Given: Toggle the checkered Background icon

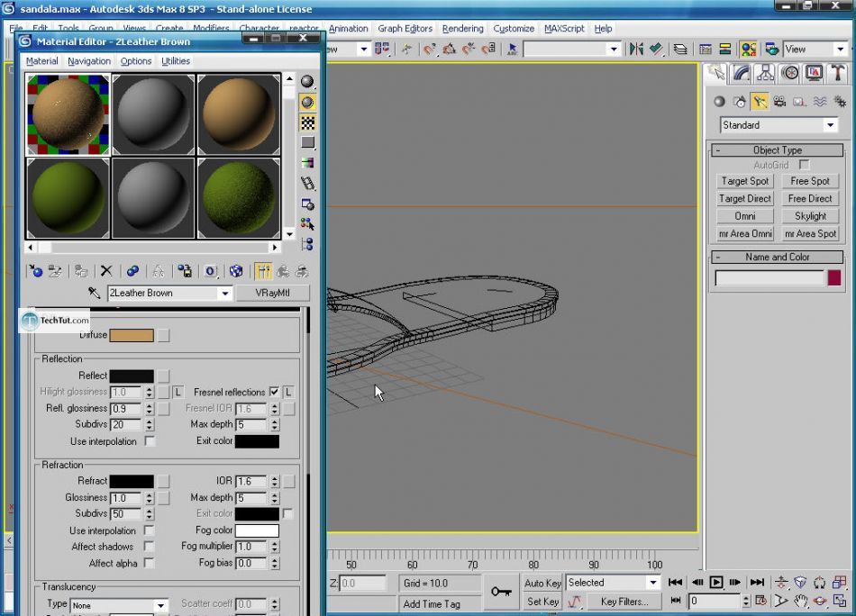Looking at the screenshot, I should 307,122.
